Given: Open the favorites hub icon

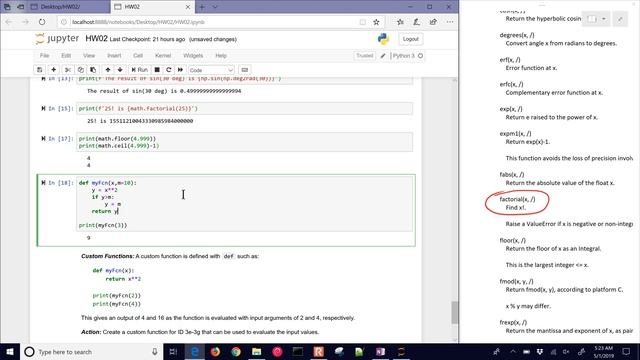Looking at the screenshot, I should pyautogui.click(x=400, y=22).
